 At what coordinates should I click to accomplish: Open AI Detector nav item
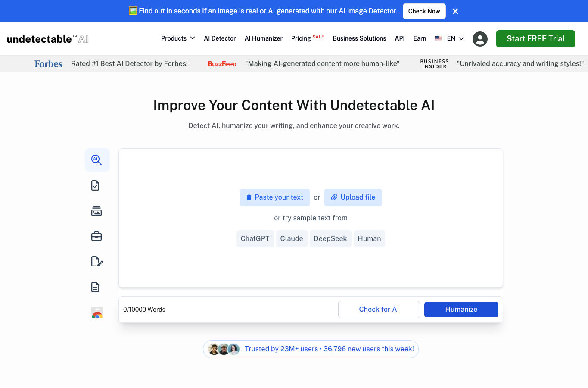220,38
